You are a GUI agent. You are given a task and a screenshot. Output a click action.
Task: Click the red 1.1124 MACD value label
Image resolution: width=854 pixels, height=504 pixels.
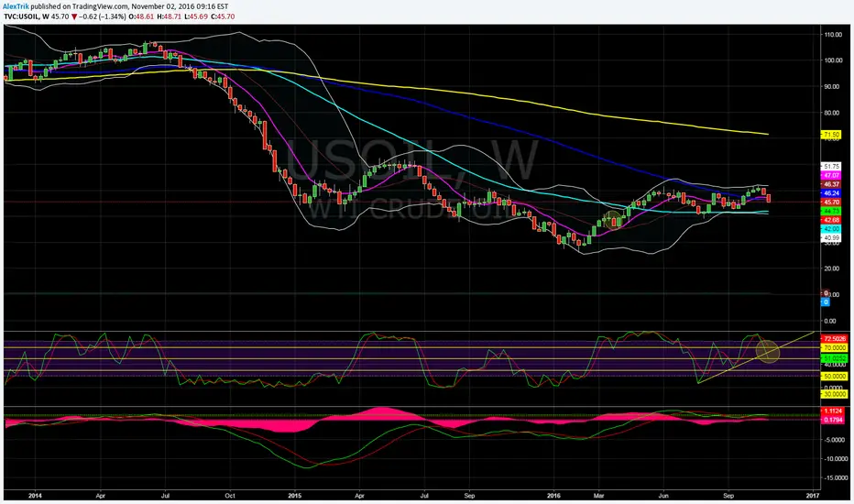[833, 411]
